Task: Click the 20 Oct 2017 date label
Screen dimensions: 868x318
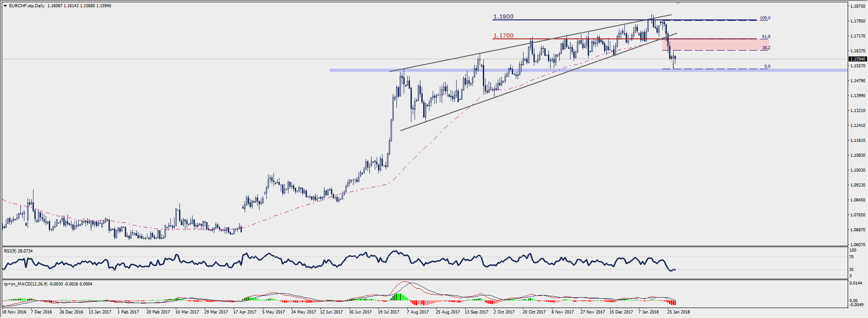Action: click(x=534, y=312)
